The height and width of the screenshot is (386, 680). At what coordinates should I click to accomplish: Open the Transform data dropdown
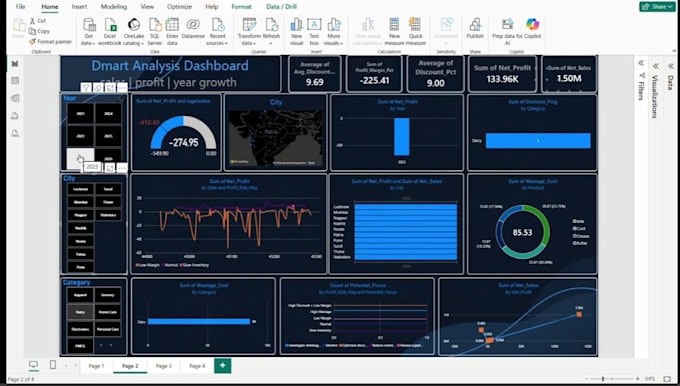click(x=249, y=39)
